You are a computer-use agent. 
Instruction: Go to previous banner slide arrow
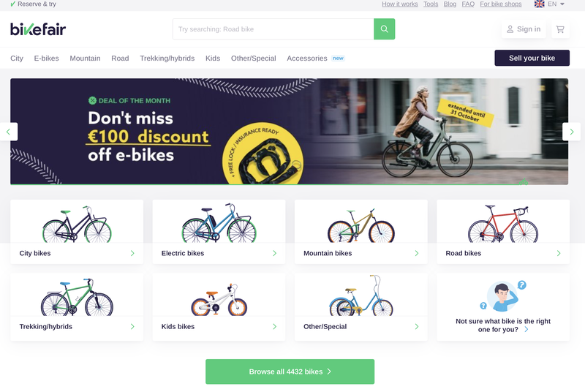click(x=8, y=132)
